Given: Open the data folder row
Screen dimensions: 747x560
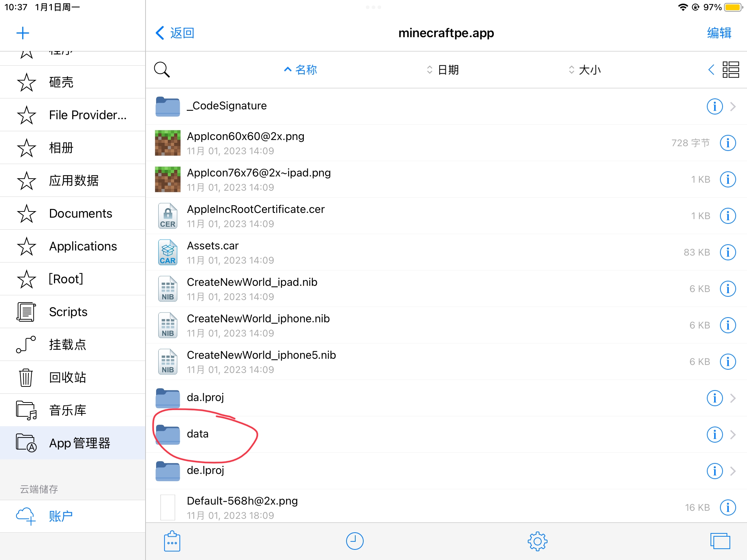Looking at the screenshot, I should coord(446,435).
